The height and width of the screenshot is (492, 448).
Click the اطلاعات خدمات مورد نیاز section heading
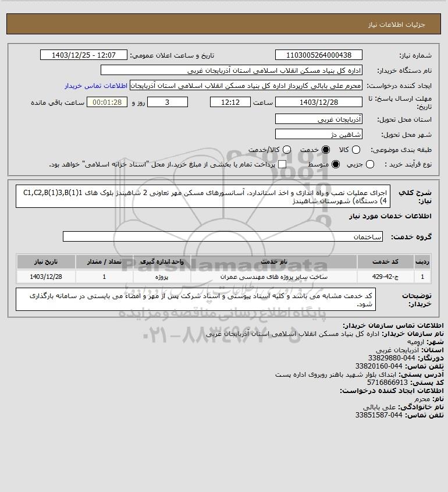(x=390, y=216)
